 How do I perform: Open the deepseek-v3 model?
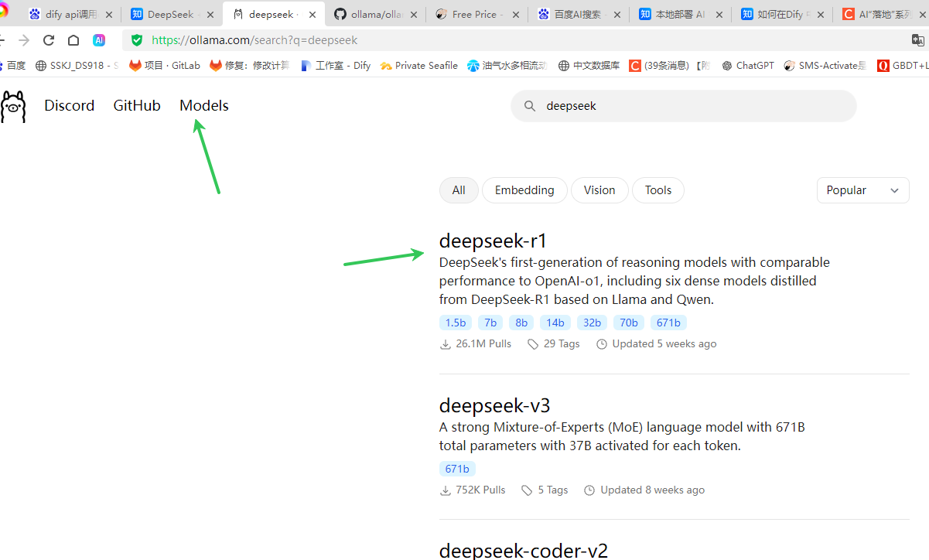pyautogui.click(x=494, y=405)
